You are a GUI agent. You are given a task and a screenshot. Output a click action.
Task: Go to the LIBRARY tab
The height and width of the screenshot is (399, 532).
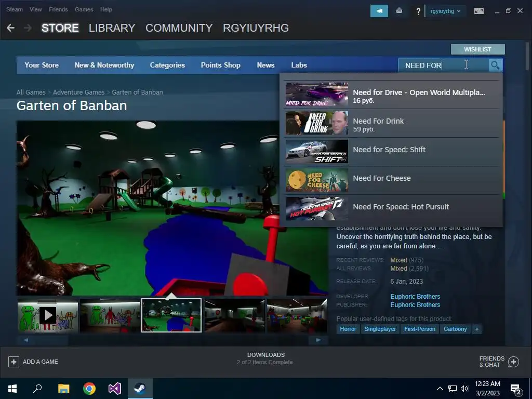point(112,28)
